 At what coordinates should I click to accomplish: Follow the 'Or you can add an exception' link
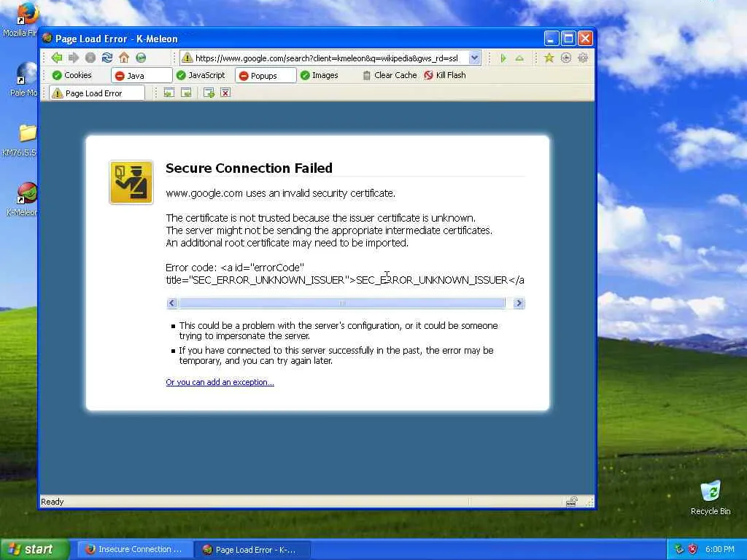(x=220, y=382)
